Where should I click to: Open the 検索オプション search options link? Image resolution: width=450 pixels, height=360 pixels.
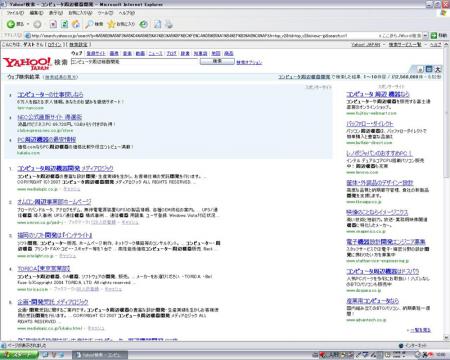click(249, 62)
